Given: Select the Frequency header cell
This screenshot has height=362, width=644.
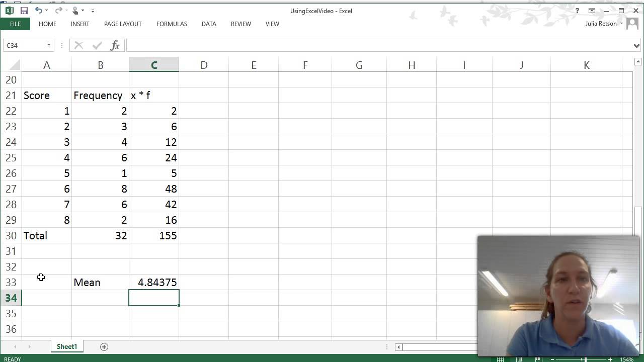Looking at the screenshot, I should (100, 96).
